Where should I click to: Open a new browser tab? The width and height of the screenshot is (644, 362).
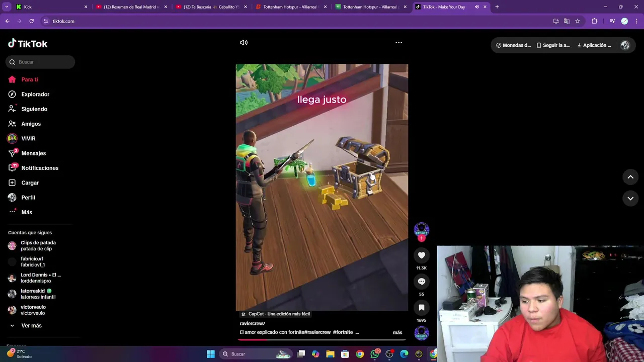click(497, 7)
